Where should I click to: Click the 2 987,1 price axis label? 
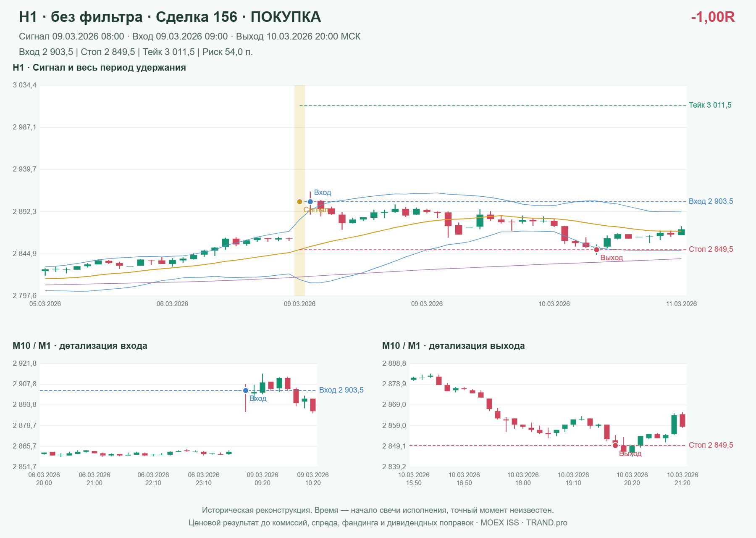pos(24,127)
